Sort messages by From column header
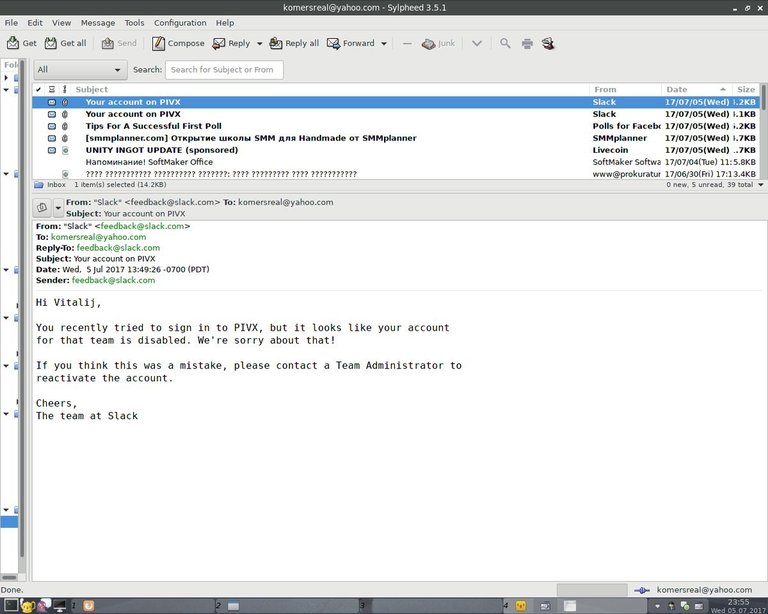 tap(625, 89)
